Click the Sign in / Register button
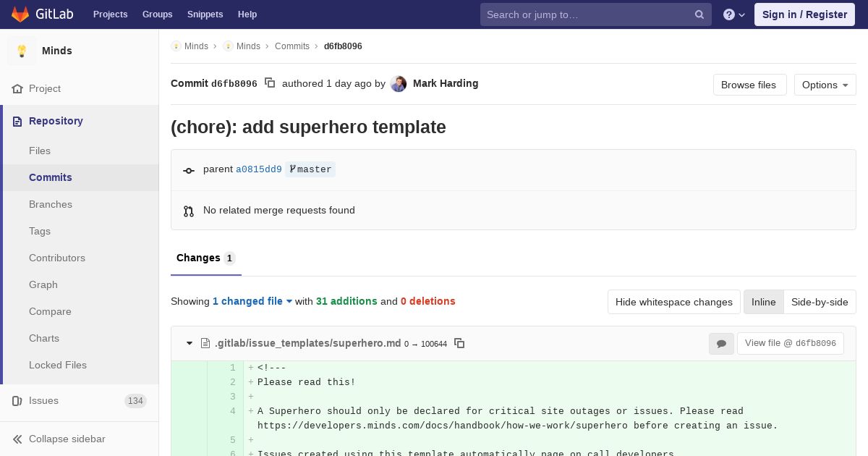The width and height of the screenshot is (868, 456). pyautogui.click(x=804, y=14)
